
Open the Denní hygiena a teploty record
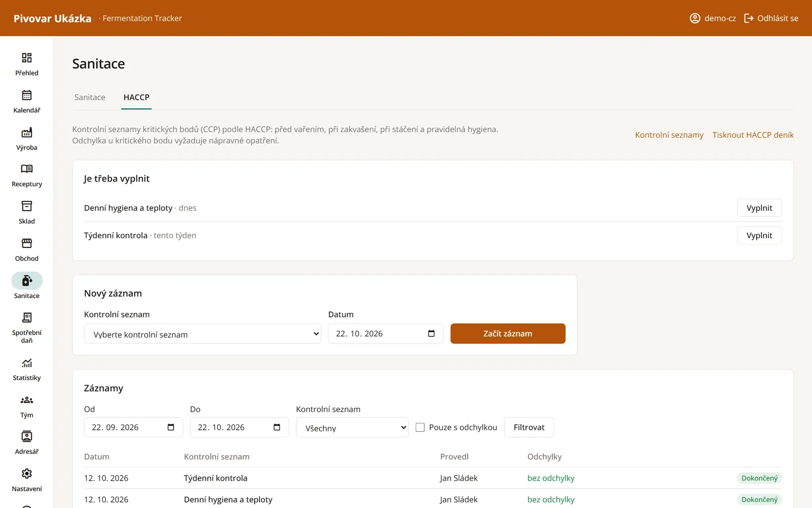coord(433,499)
